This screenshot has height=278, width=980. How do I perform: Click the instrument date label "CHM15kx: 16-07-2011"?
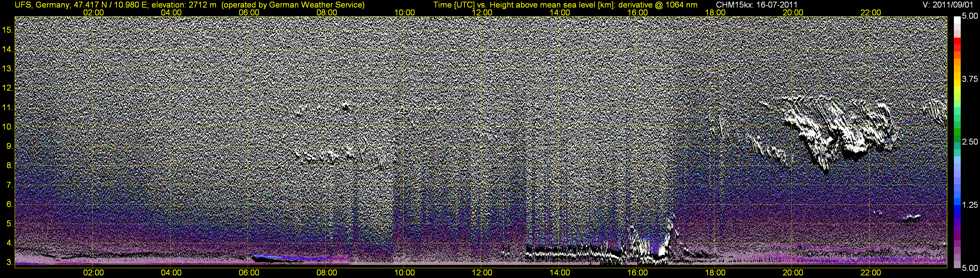[756, 5]
